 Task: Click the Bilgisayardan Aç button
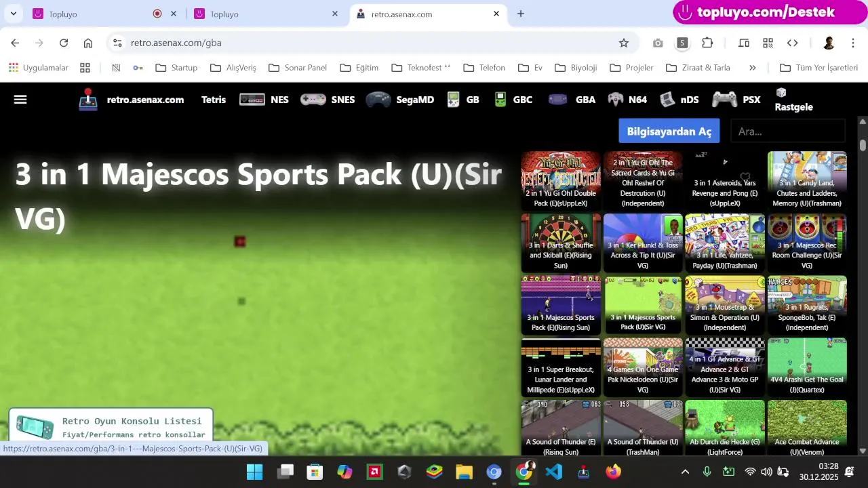tap(669, 131)
